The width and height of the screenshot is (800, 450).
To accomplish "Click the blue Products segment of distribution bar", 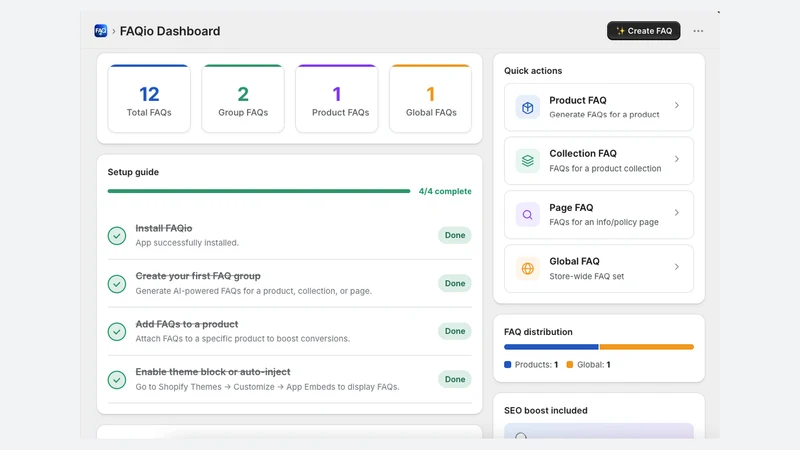I will tap(551, 347).
